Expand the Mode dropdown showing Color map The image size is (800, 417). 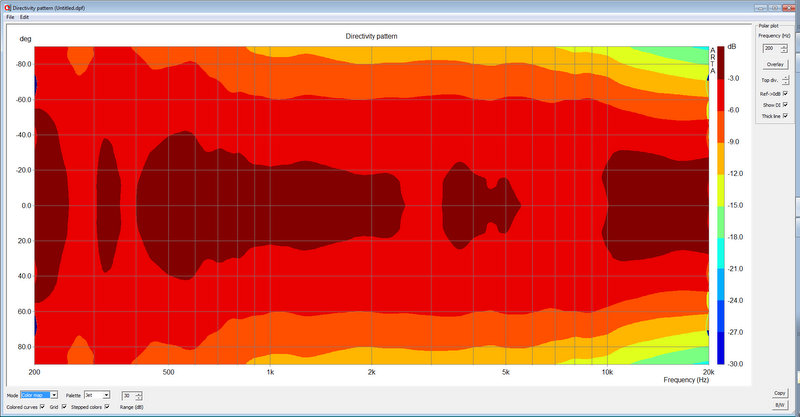coord(41,395)
